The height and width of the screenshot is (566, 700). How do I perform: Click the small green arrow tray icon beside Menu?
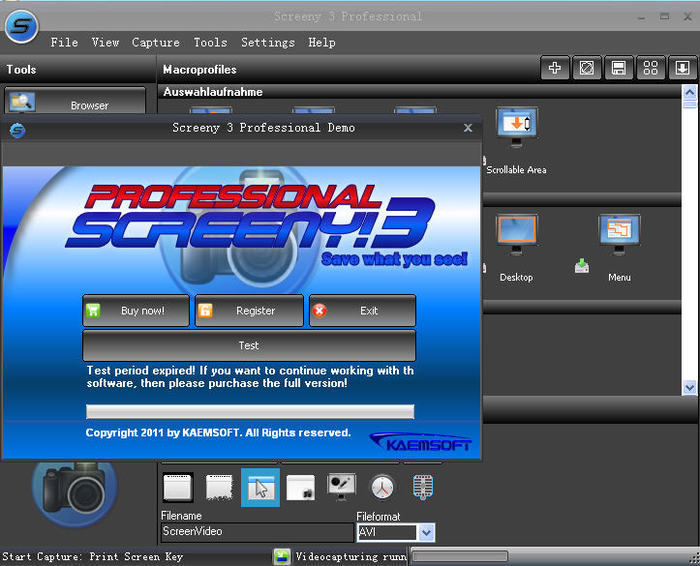click(x=582, y=266)
